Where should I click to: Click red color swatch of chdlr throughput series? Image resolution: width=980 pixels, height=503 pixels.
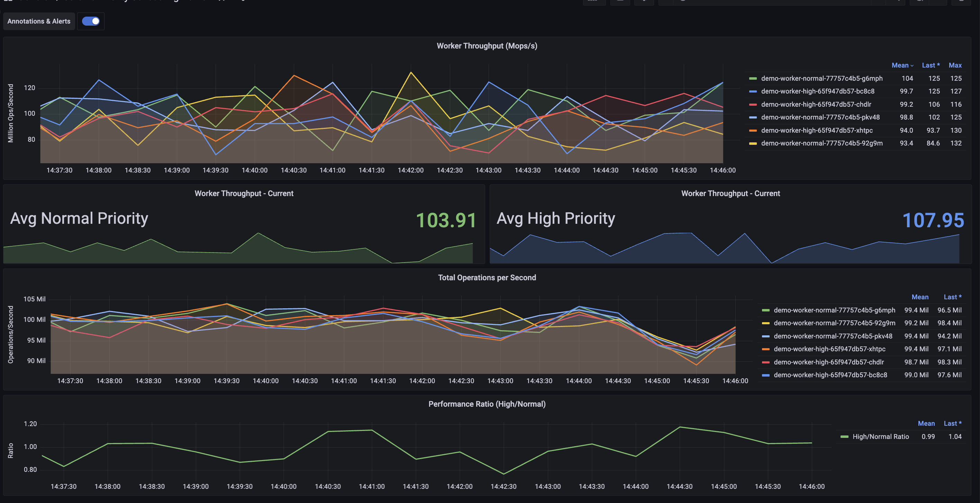click(753, 104)
